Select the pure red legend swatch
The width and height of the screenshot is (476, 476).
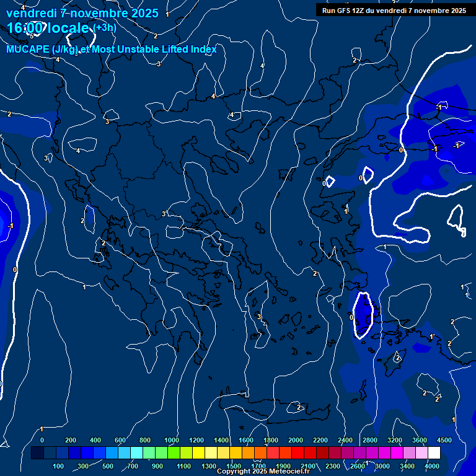[297, 452]
